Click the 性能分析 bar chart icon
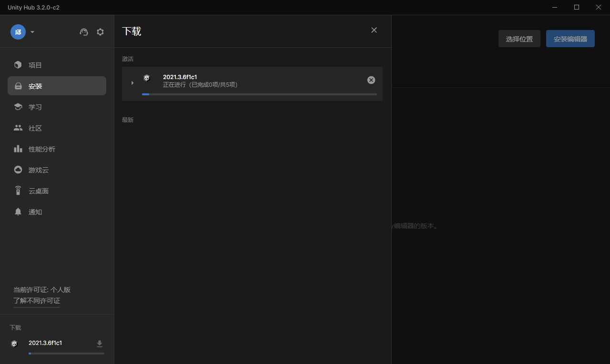This screenshot has height=364, width=610. (x=18, y=149)
